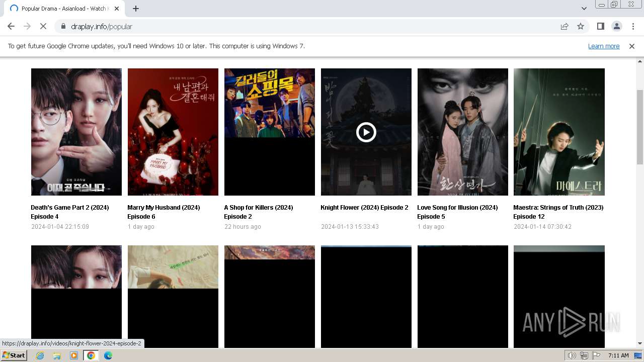This screenshot has height=362, width=644.
Task: Click the address bar URL
Action: click(x=102, y=26)
